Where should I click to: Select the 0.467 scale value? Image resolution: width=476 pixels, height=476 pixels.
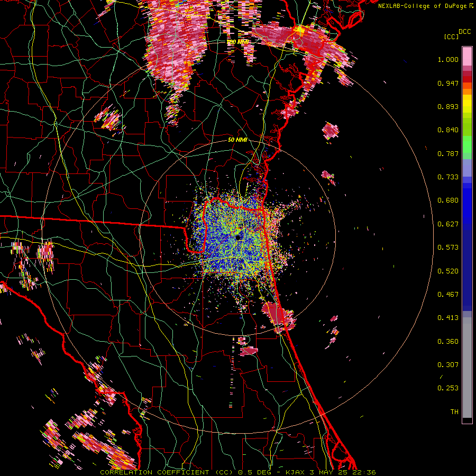coord(448,295)
